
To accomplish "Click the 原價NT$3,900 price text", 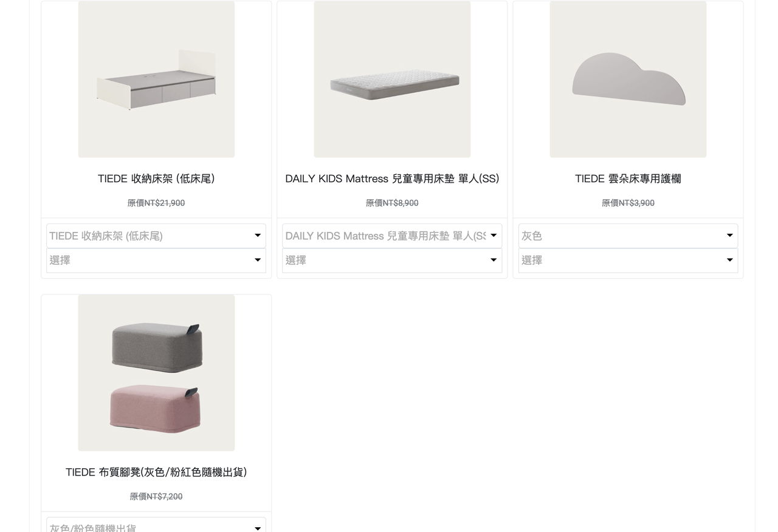I will point(628,203).
